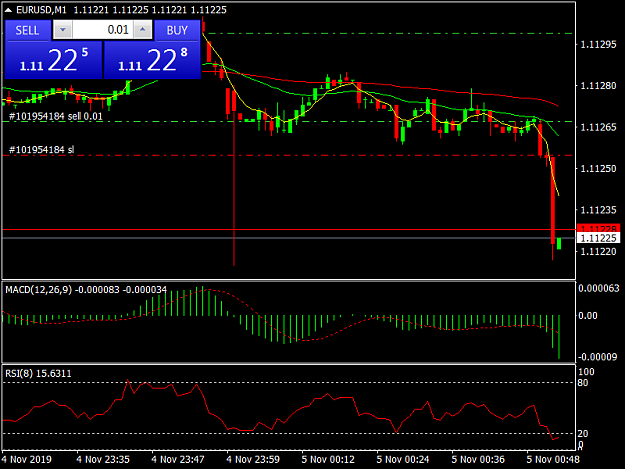
Task: Click the 5 Nov 00:36 time label
Action: 478,459
